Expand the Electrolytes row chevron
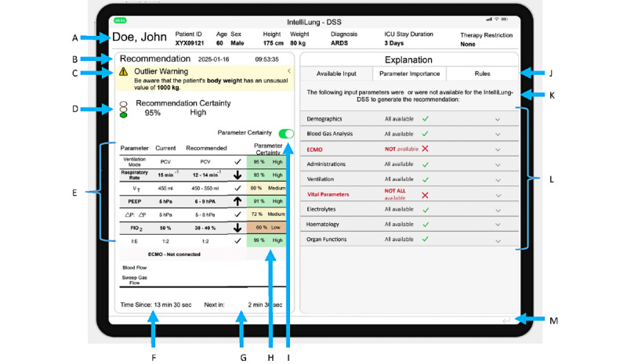627x364 pixels. (498, 210)
